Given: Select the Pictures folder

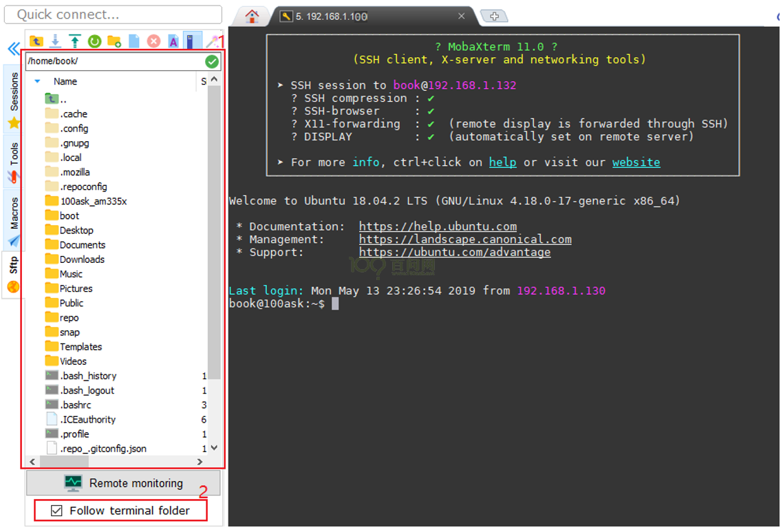Looking at the screenshot, I should [68, 289].
